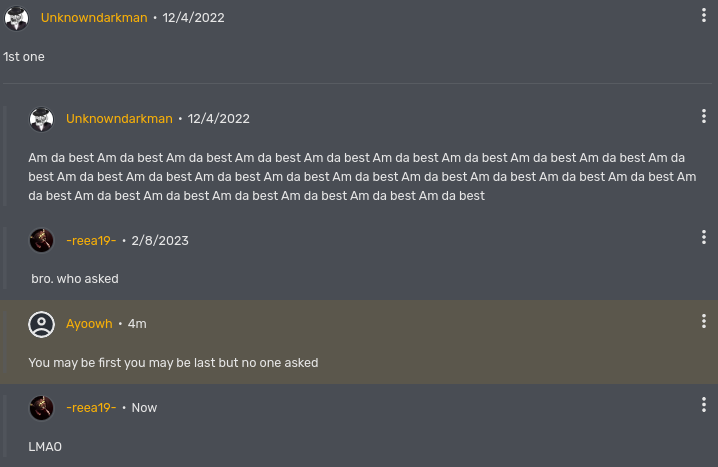Click the "4m" timestamp on Ayoowh's comment

tap(137, 324)
